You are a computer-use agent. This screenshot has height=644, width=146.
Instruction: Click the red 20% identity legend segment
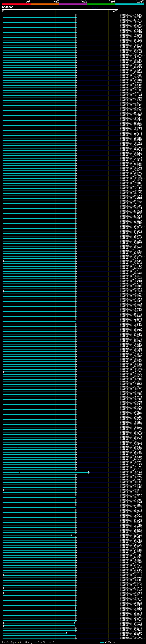point(16,4)
